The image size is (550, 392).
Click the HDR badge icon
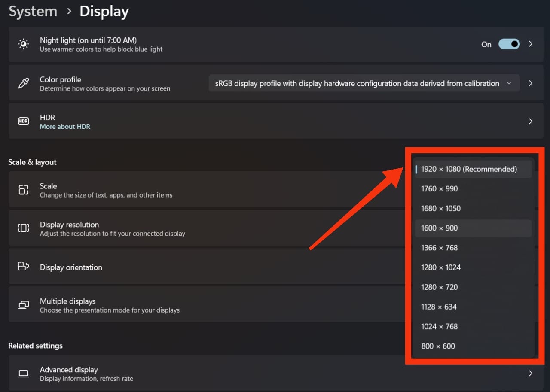pos(24,121)
